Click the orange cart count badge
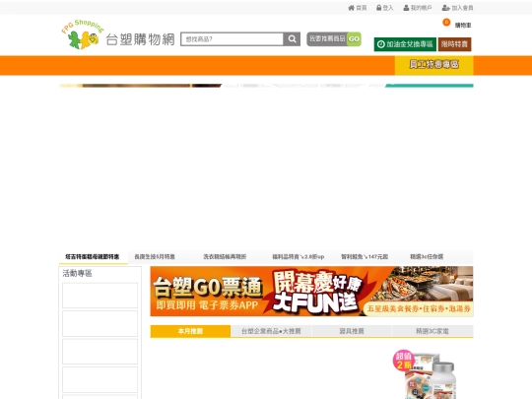 [446, 23]
